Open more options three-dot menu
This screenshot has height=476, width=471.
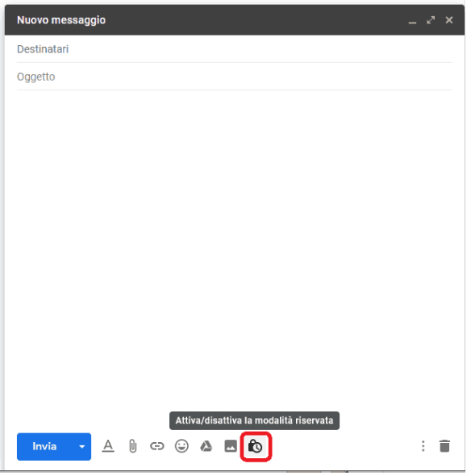click(423, 446)
